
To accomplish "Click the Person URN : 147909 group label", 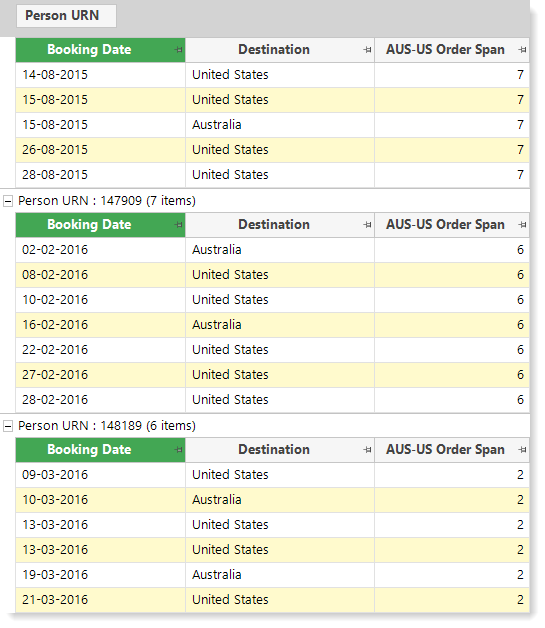I will [x=107, y=201].
